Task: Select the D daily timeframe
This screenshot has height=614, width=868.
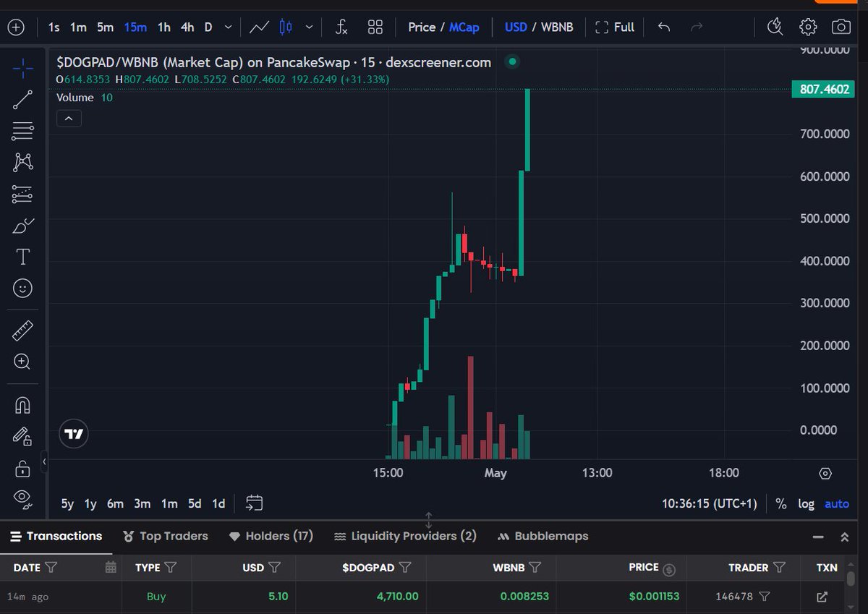Action: (208, 27)
